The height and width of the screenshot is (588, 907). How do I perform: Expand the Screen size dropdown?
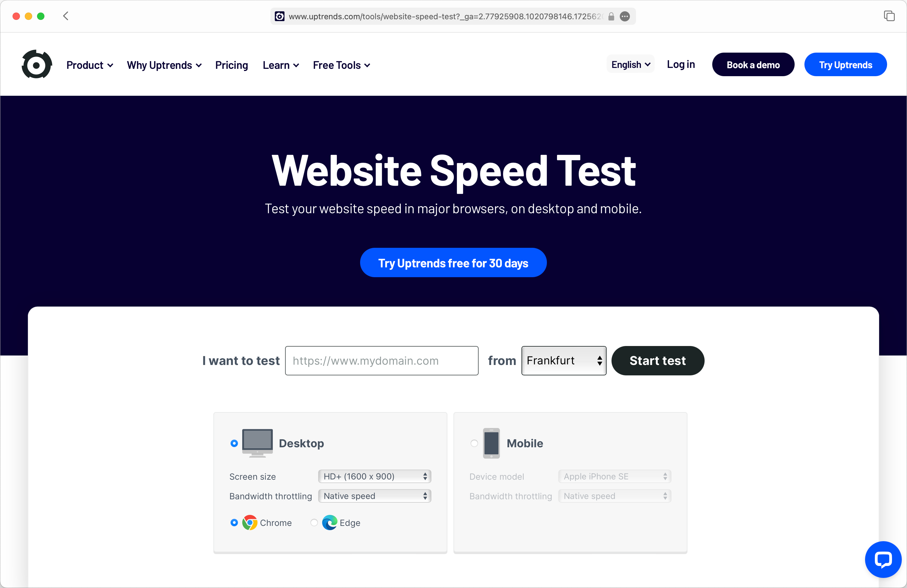click(374, 476)
